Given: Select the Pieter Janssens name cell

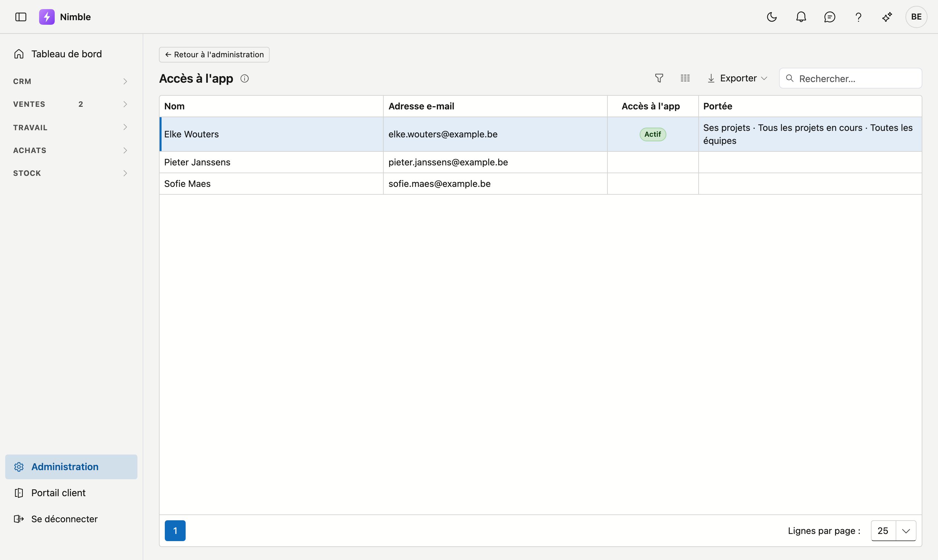Looking at the screenshot, I should coord(271,162).
